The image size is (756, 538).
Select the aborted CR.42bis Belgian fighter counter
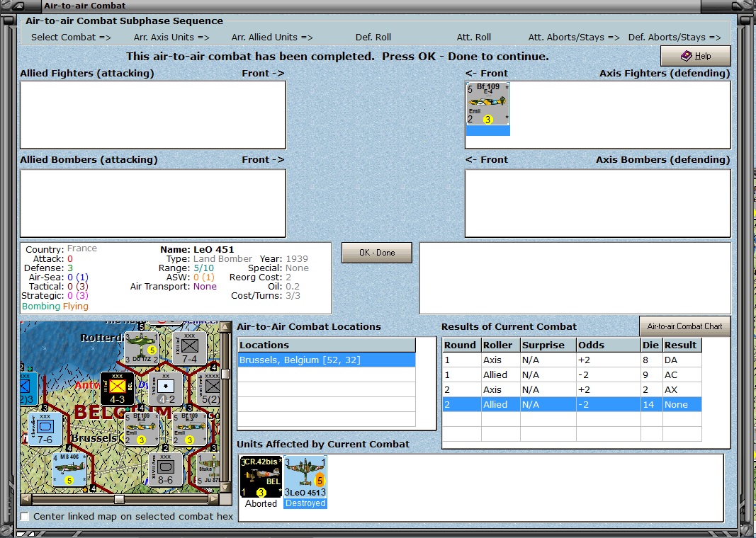[x=261, y=477]
